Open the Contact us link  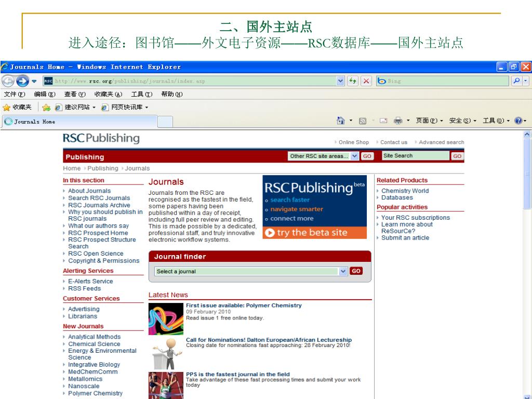click(394, 142)
